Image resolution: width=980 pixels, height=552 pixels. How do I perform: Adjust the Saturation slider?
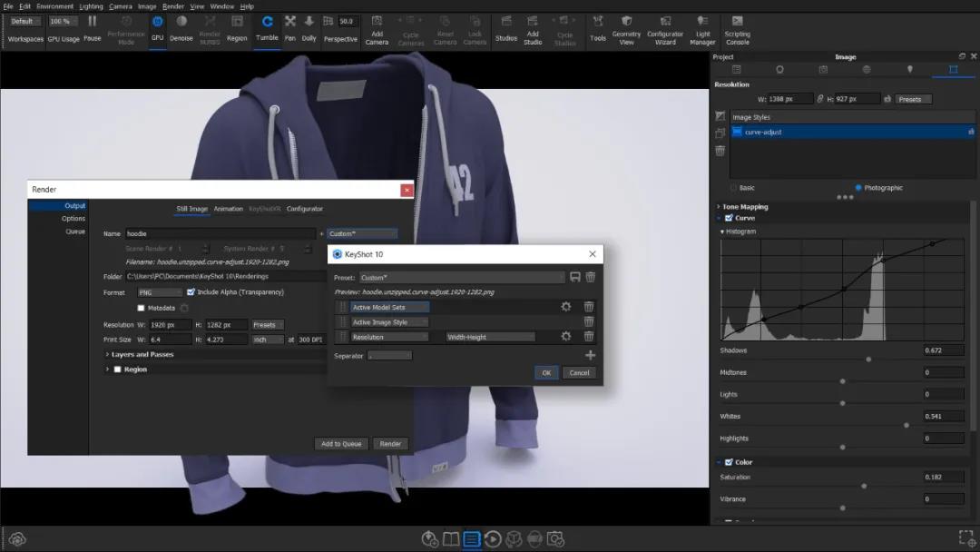pyautogui.click(x=863, y=486)
